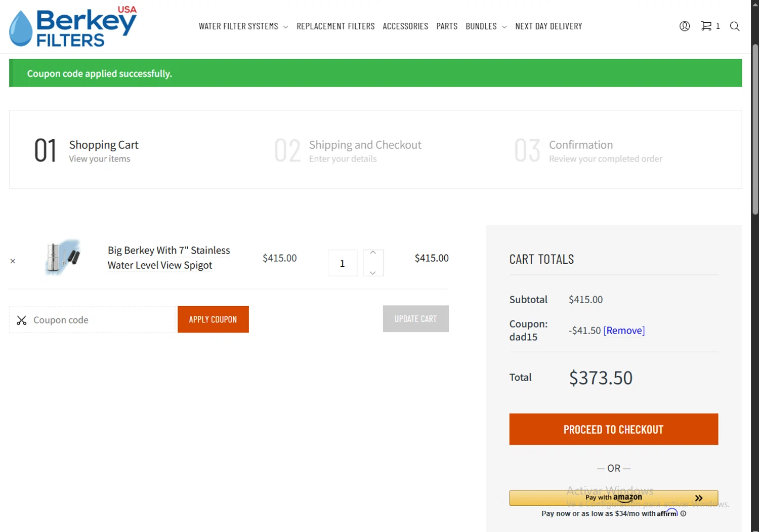Click the search magnifier icon

pyautogui.click(x=735, y=26)
